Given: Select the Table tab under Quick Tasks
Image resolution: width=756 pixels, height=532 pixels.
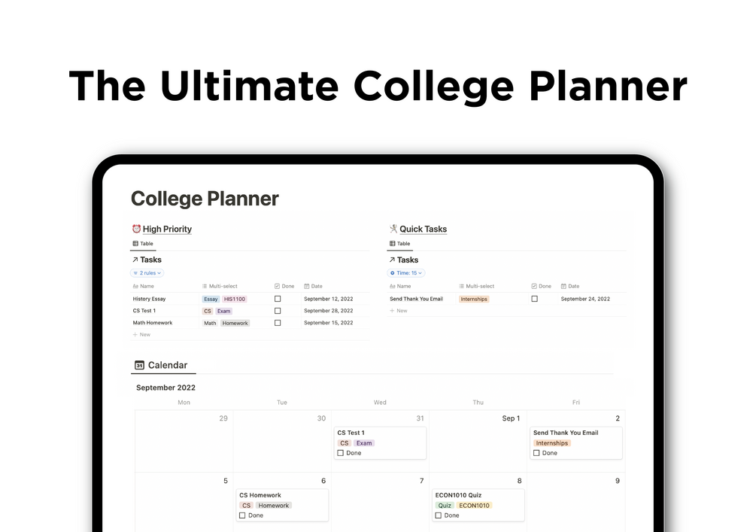Looking at the screenshot, I should tap(399, 244).
